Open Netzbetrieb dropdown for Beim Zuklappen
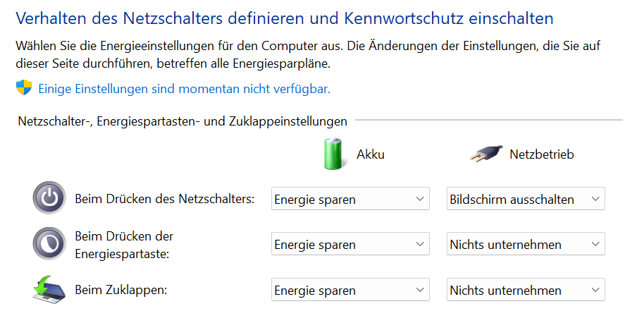644x311 pixels. coord(526,290)
